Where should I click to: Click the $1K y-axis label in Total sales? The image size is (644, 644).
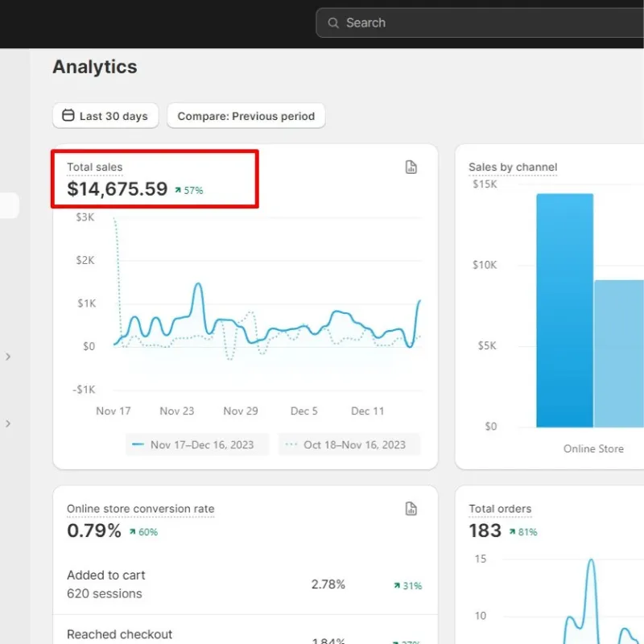[86, 303]
